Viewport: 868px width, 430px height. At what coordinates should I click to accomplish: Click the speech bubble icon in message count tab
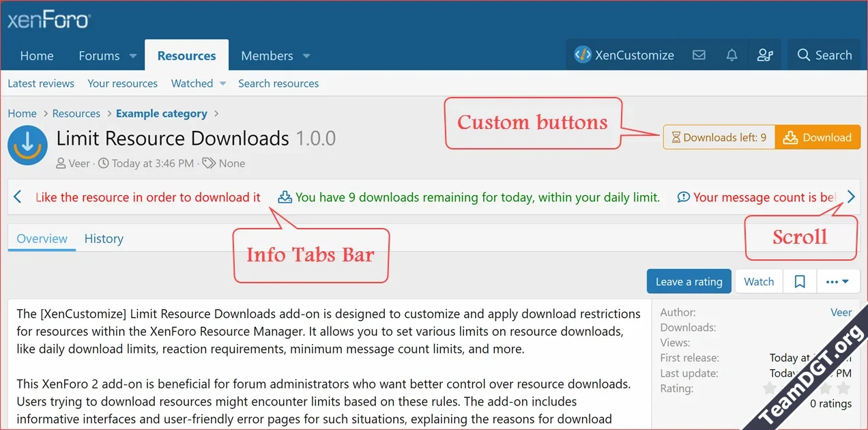pyautogui.click(x=684, y=197)
